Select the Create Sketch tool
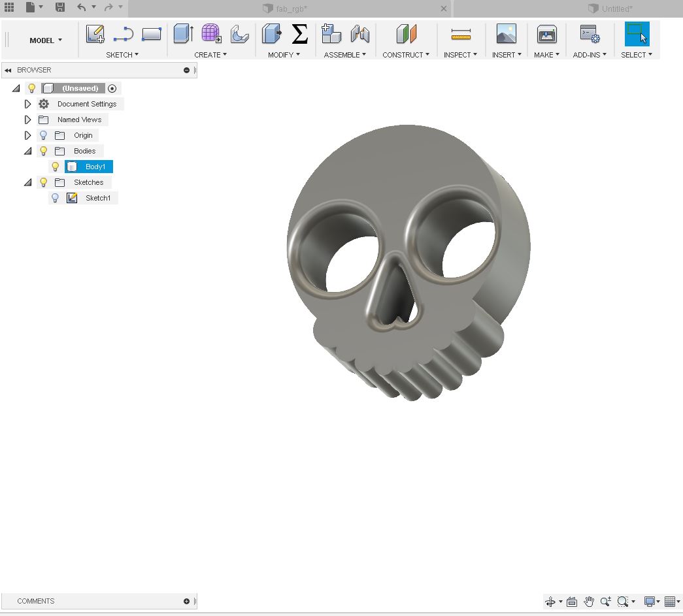The height and width of the screenshot is (616, 683). click(x=95, y=33)
